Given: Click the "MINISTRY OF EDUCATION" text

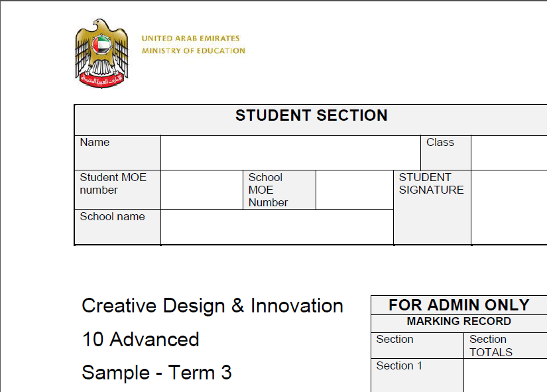Looking at the screenshot, I should (193, 50).
